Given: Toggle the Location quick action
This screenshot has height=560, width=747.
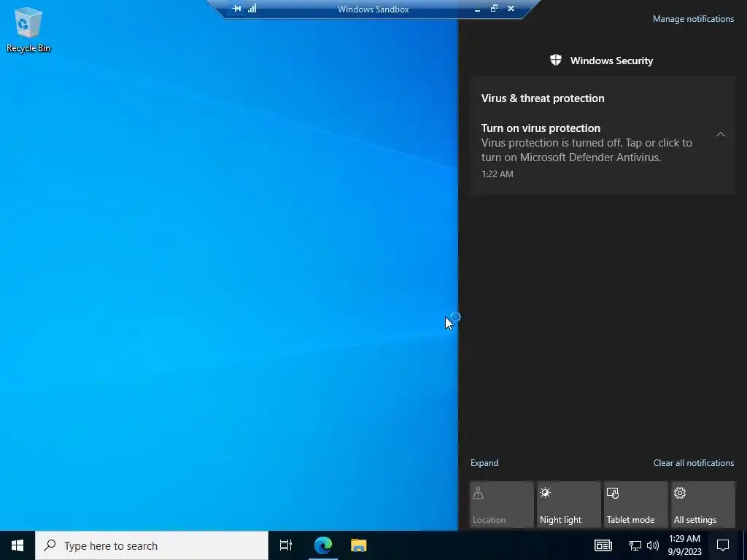Looking at the screenshot, I should click(501, 505).
